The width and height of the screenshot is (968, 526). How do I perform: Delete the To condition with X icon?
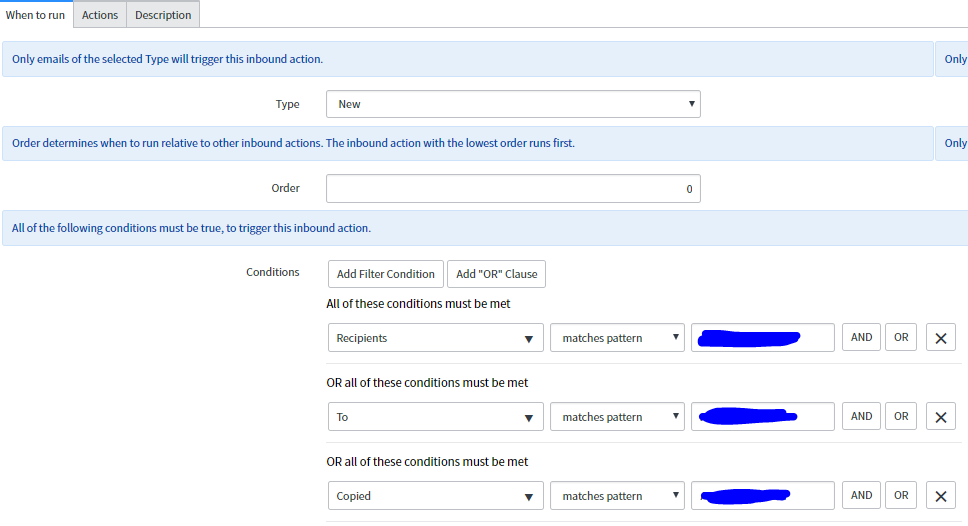(x=941, y=417)
